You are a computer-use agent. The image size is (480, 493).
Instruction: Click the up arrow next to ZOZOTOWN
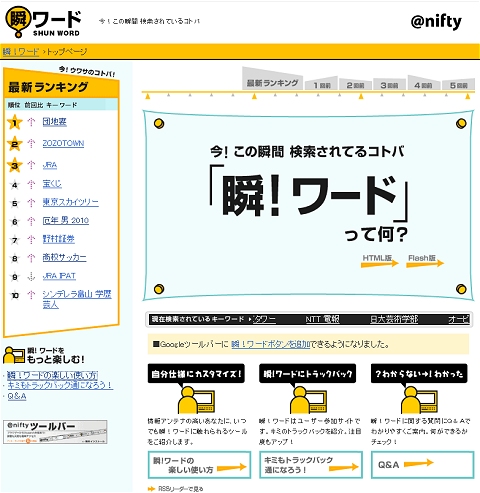(31, 144)
